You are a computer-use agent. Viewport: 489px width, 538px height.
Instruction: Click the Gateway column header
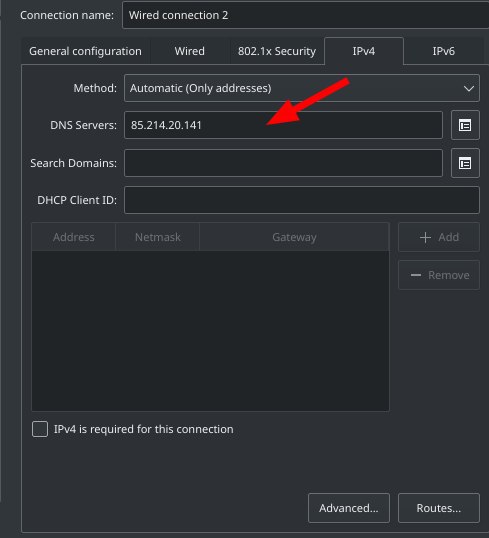pos(294,237)
